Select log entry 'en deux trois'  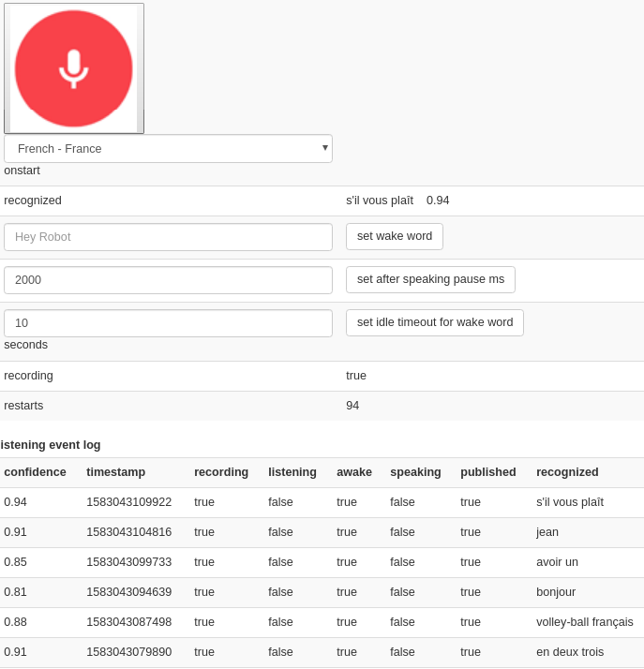coord(570,652)
